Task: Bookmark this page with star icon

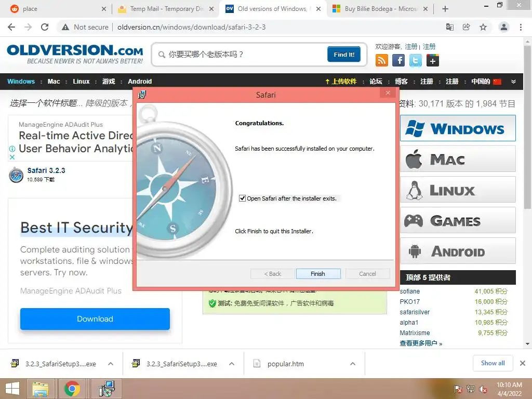Action: [x=483, y=27]
